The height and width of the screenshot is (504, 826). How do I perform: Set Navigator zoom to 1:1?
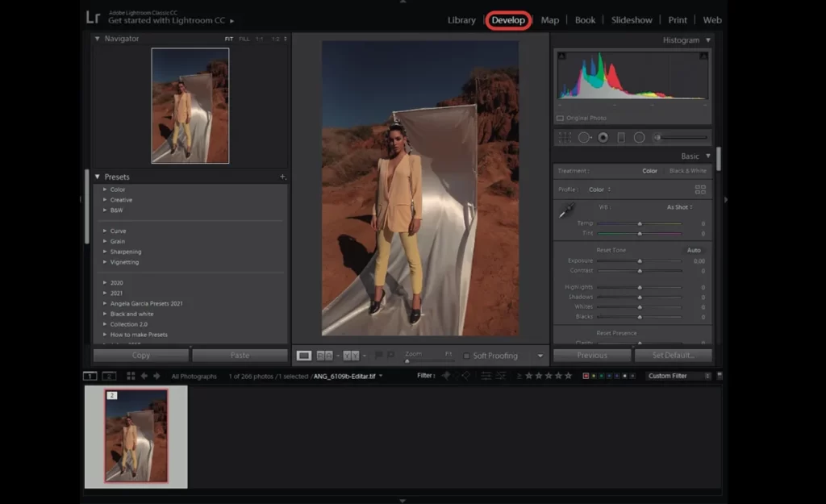tap(259, 39)
